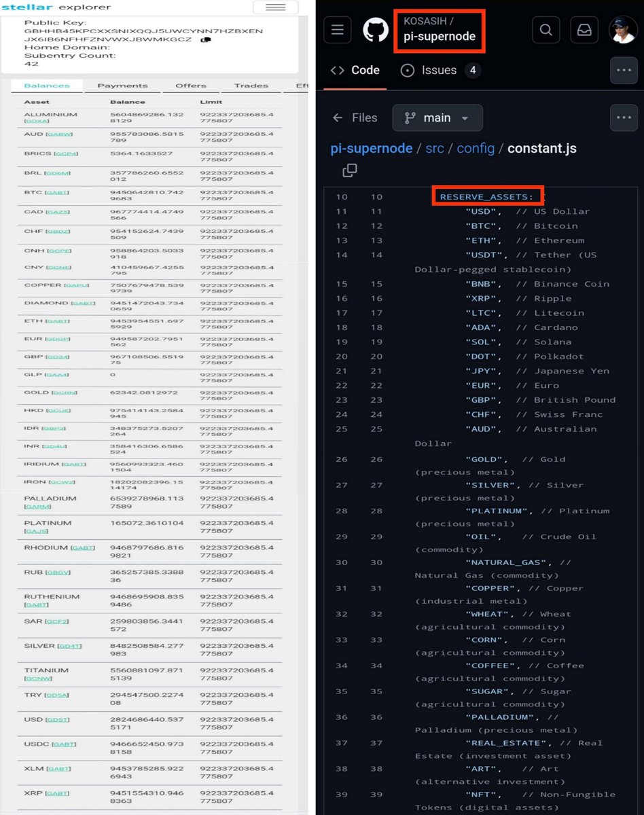Open the three-dot menu beside the main branch
The width and height of the screenshot is (644, 815).
pos(624,117)
